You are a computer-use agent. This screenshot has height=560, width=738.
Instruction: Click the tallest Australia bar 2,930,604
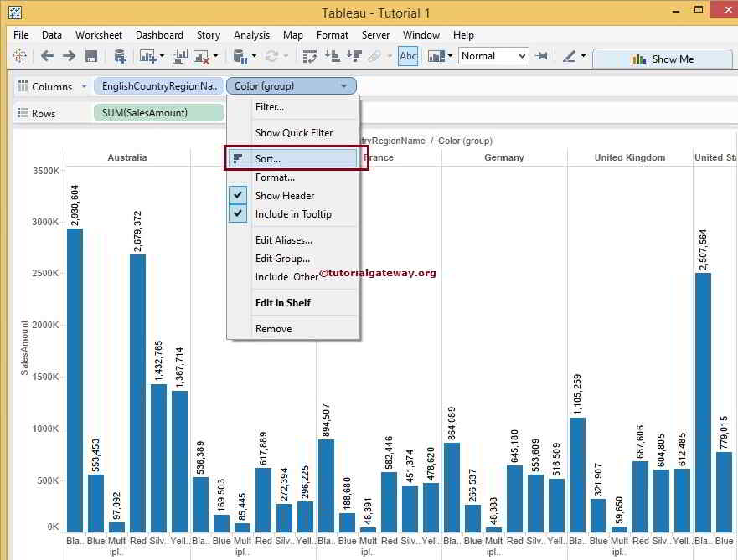click(75, 377)
